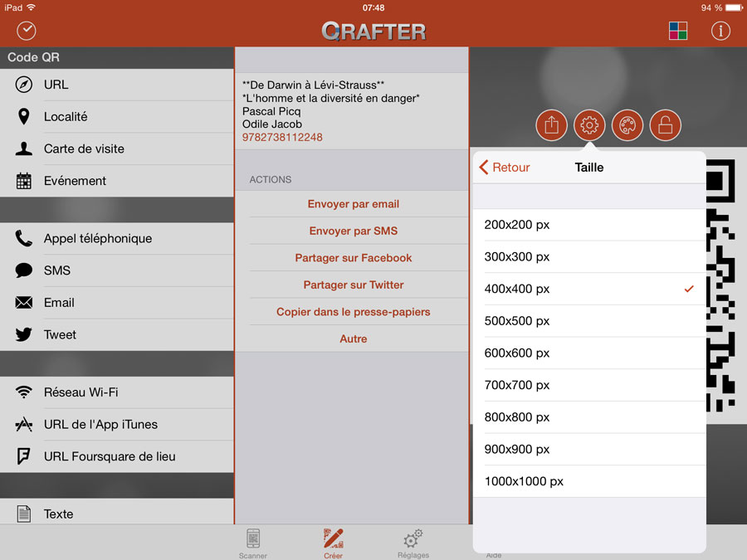The width and height of the screenshot is (747, 560).
Task: Open the info icon in header
Action: click(720, 31)
